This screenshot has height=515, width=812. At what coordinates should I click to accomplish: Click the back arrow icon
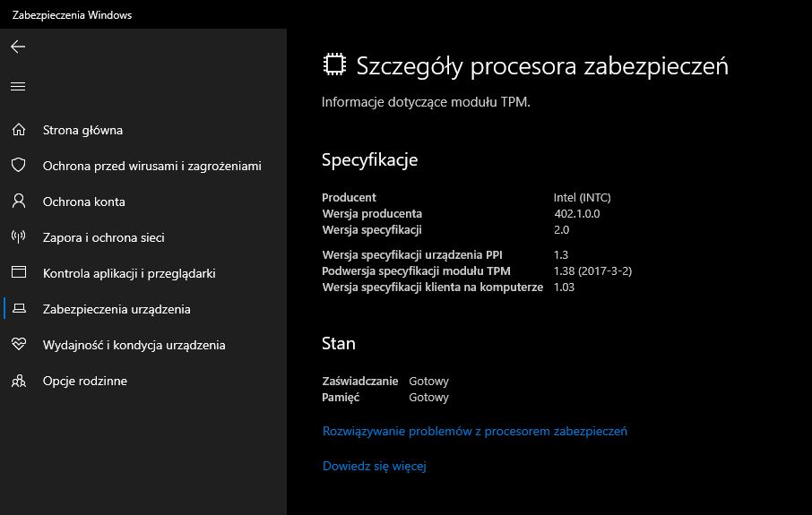pos(18,47)
